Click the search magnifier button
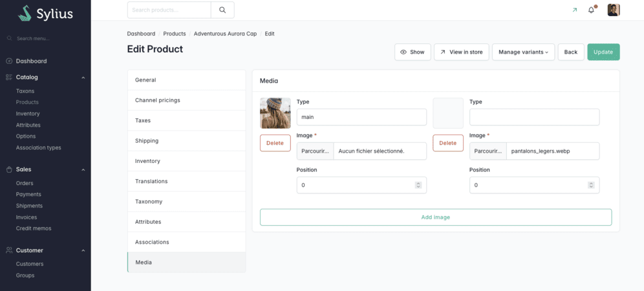Image resolution: width=644 pixels, height=291 pixels. point(222,10)
